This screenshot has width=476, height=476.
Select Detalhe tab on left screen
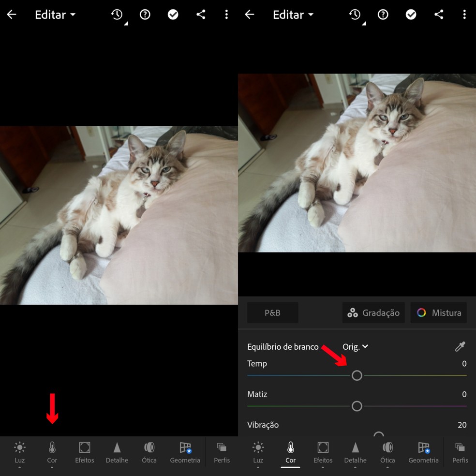click(117, 452)
